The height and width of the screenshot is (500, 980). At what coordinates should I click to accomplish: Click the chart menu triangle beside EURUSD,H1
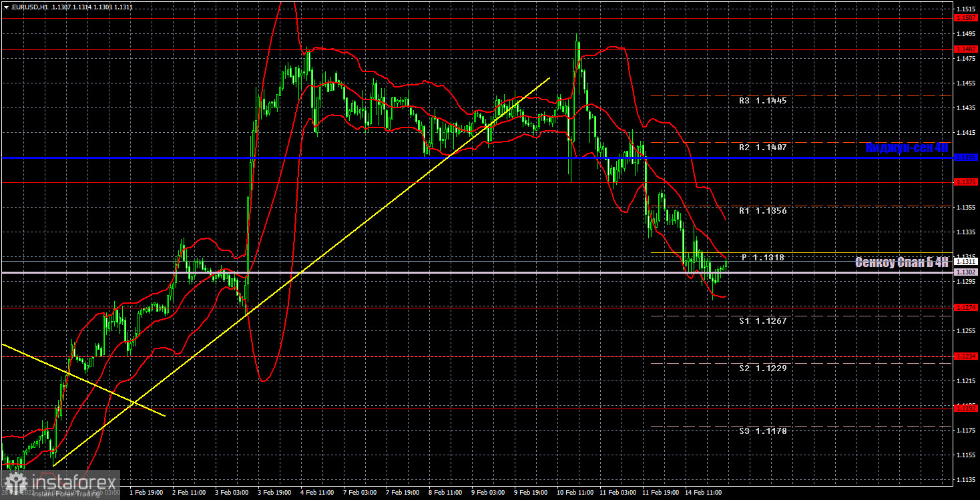(6, 7)
